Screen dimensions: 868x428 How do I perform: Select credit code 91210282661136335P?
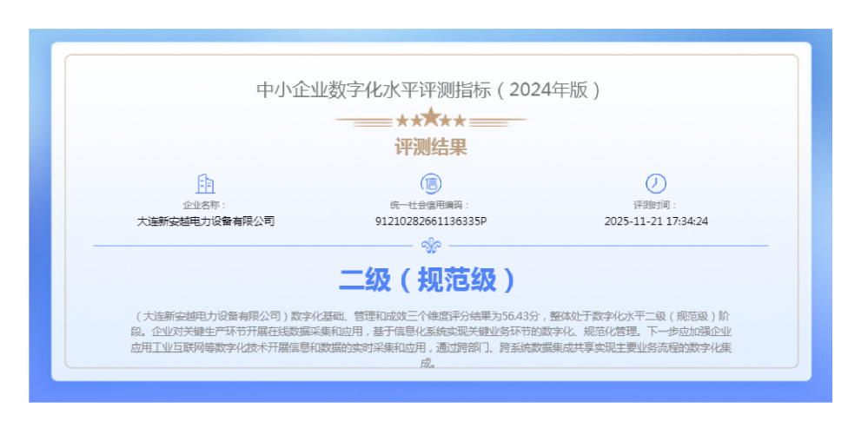[431, 221]
